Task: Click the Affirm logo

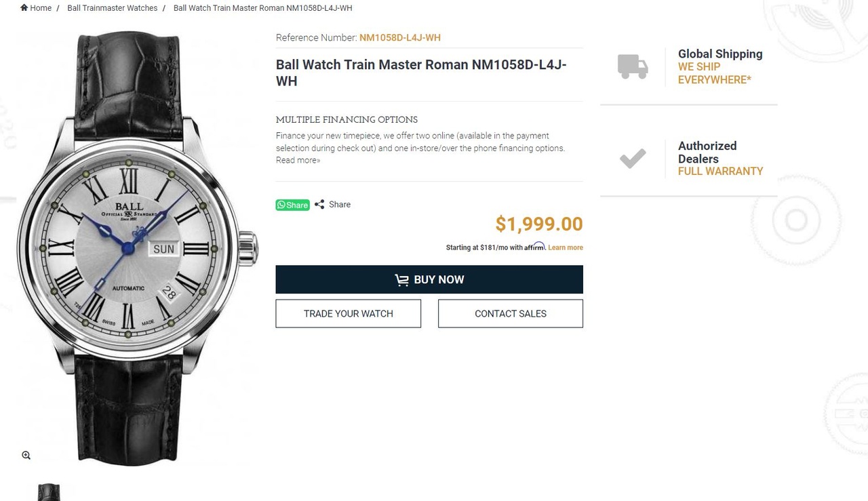Action: pos(534,247)
